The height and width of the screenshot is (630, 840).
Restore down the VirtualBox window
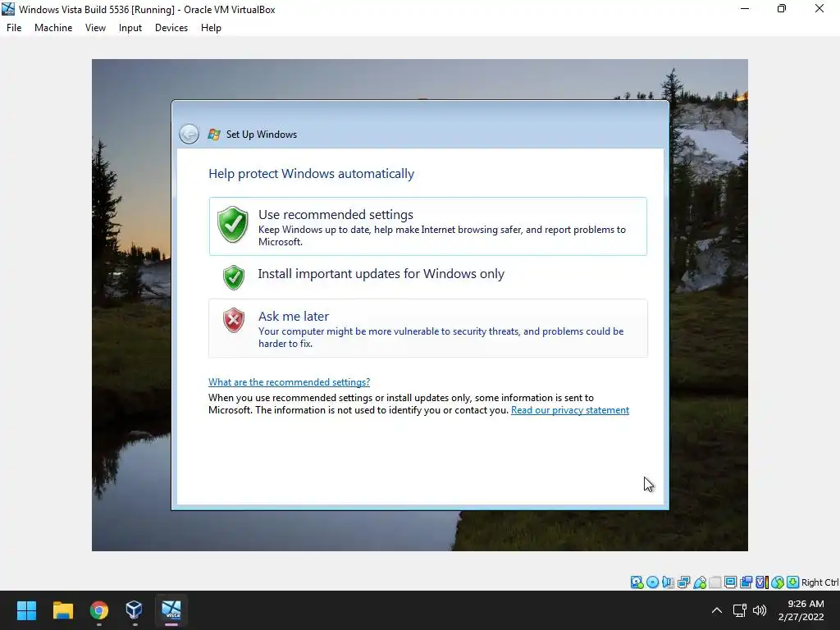coord(782,8)
